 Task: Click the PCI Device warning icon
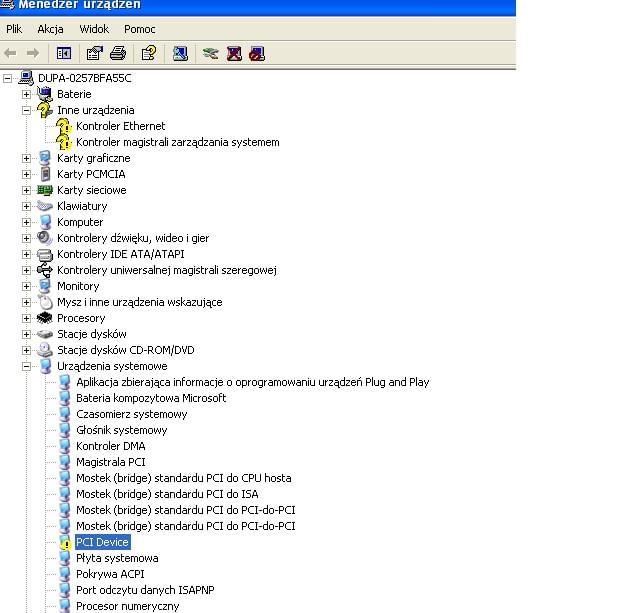pyautogui.click(x=64, y=542)
